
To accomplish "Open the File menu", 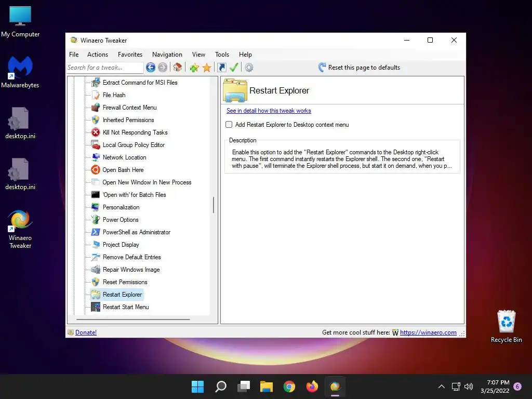I will click(74, 54).
